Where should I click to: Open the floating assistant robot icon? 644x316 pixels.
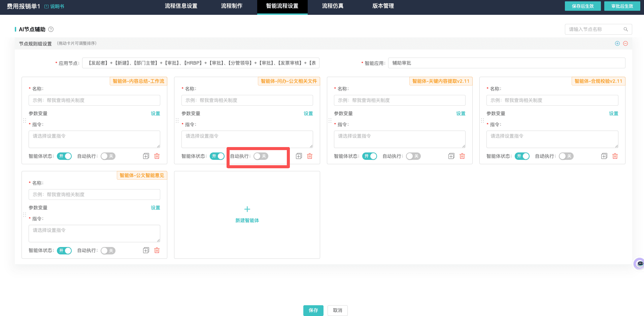(639, 264)
